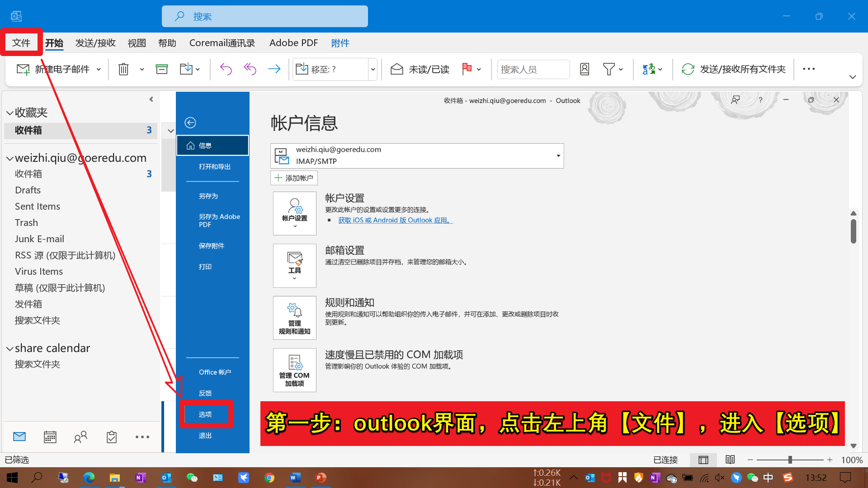Screen dimensions: 868x488
Task: Click the get Outlook for iOS or Android link
Action: pyautogui.click(x=396, y=220)
